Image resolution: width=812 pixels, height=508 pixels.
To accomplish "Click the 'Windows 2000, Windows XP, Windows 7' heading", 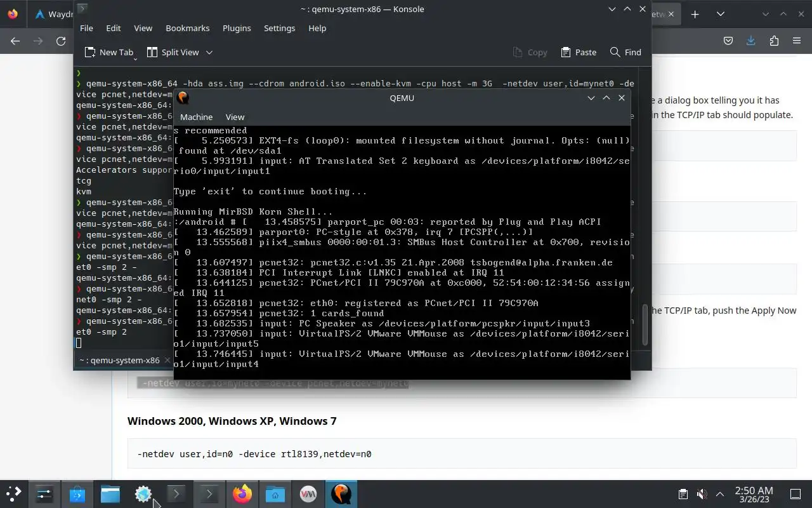I will 232,421.
